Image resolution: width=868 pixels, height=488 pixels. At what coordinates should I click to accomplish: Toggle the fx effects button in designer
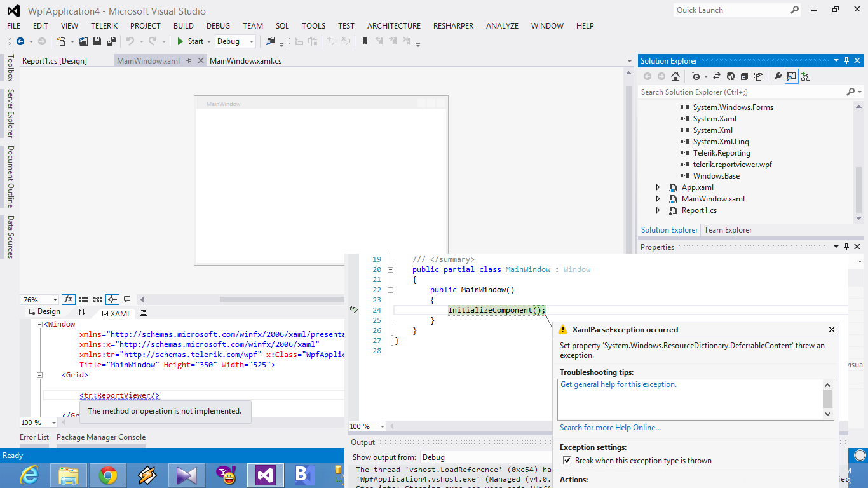69,299
